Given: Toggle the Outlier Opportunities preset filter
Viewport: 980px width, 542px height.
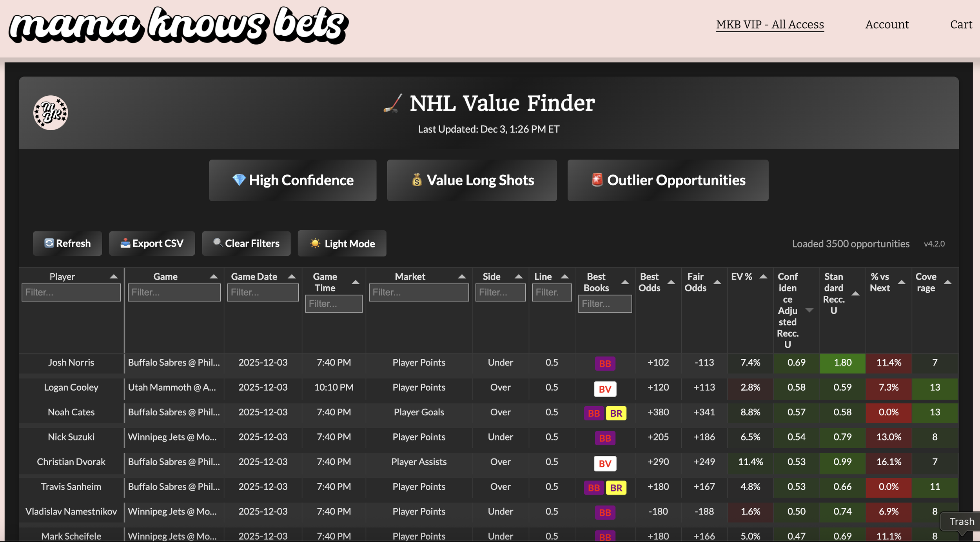Looking at the screenshot, I should (x=668, y=180).
